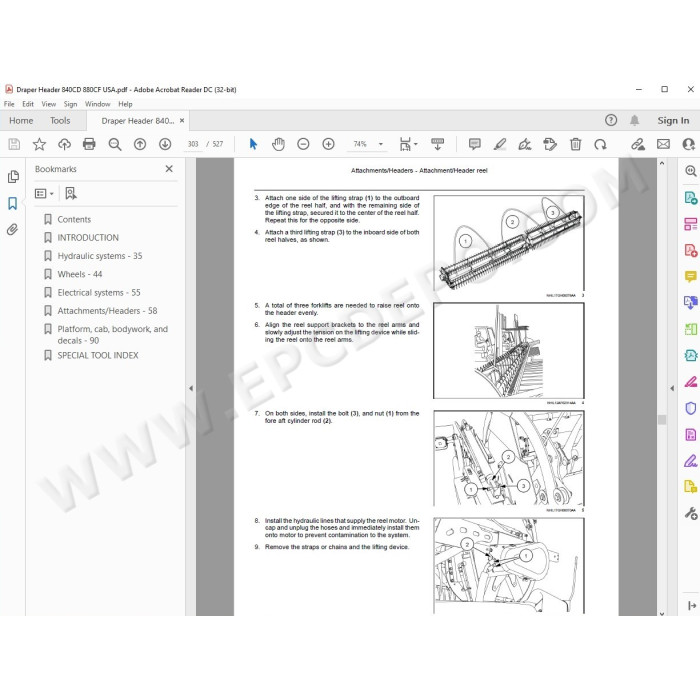Click the scrollbar up arrow
This screenshot has height=700, width=700.
coord(662,163)
